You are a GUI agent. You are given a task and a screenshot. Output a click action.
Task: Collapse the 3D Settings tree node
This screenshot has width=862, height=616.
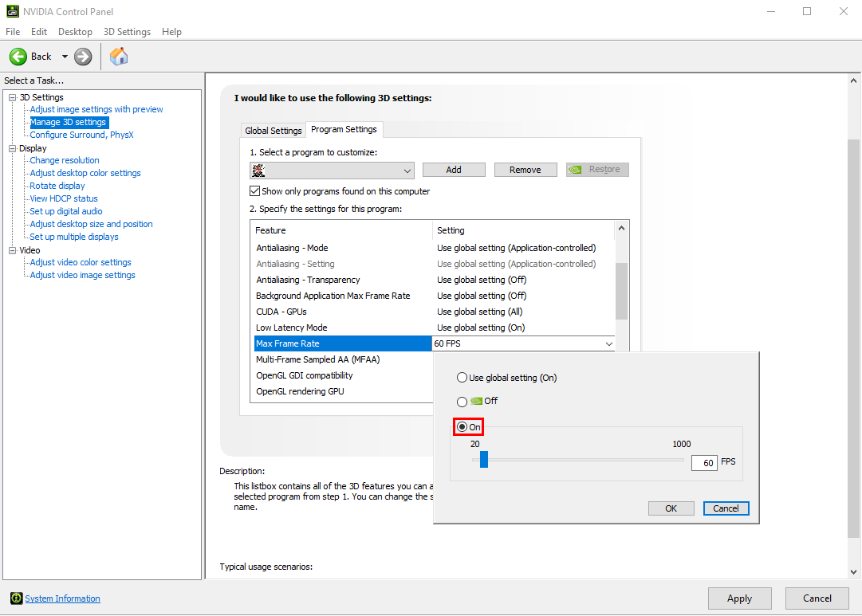point(12,97)
